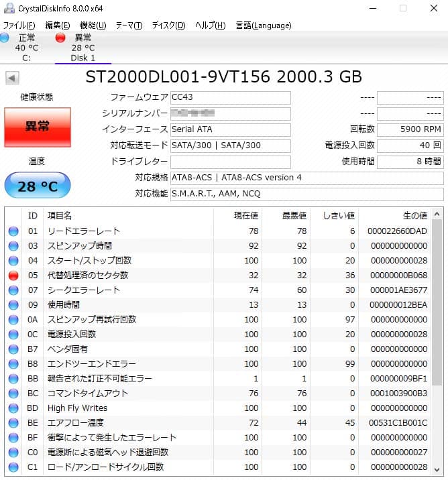Click the red 異常 health status button
448x480 pixels.
37,126
